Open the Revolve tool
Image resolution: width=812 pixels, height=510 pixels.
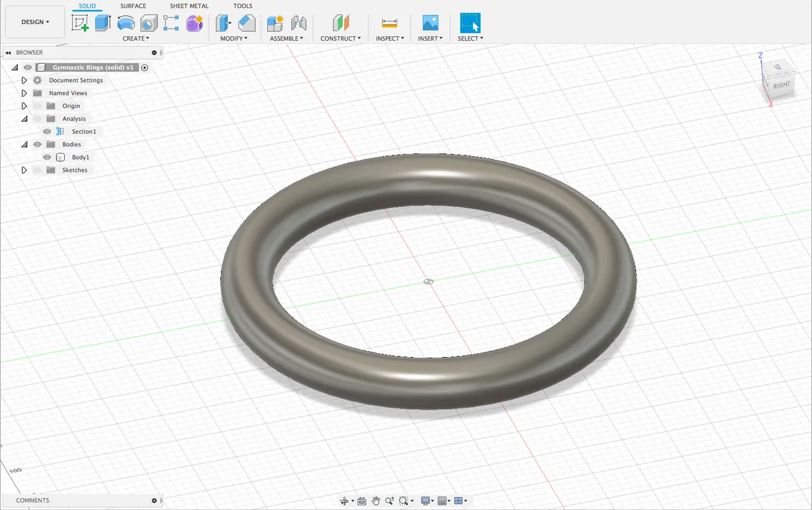(126, 22)
